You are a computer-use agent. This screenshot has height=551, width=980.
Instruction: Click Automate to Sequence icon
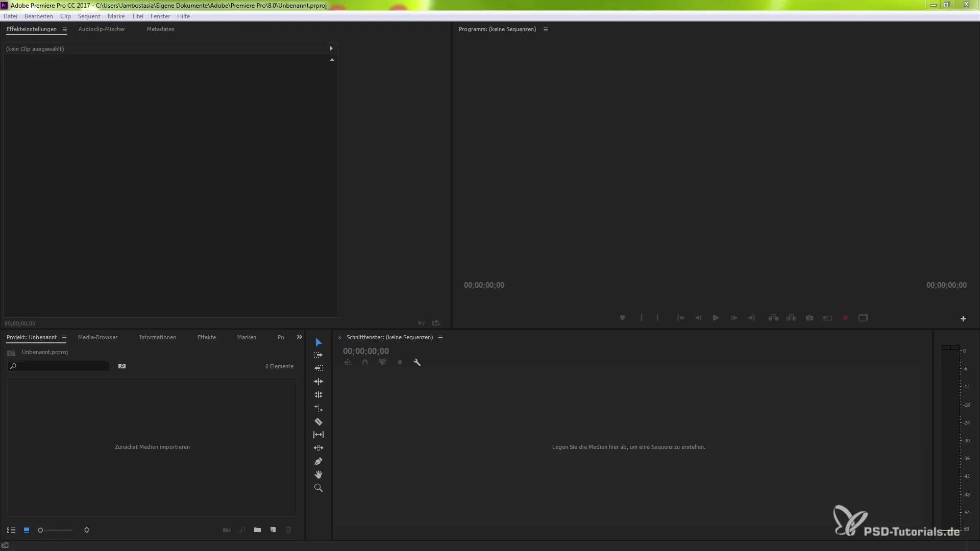coord(227,530)
